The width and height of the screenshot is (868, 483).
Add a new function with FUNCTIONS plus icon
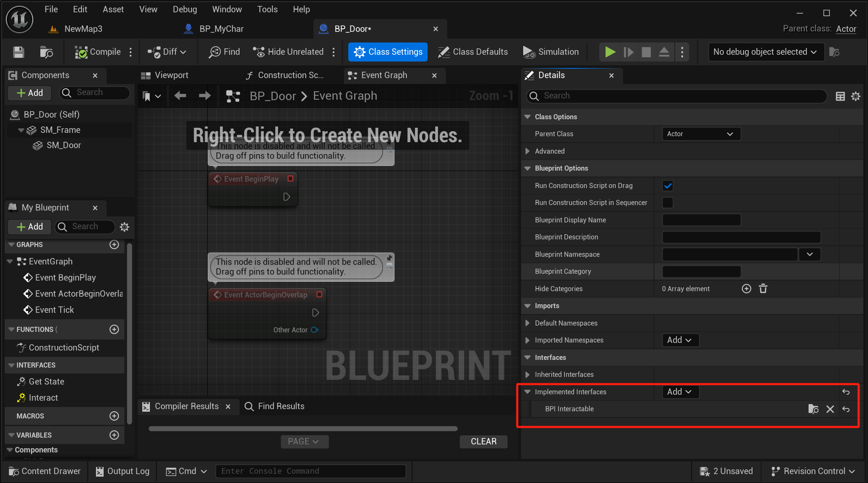(x=114, y=329)
